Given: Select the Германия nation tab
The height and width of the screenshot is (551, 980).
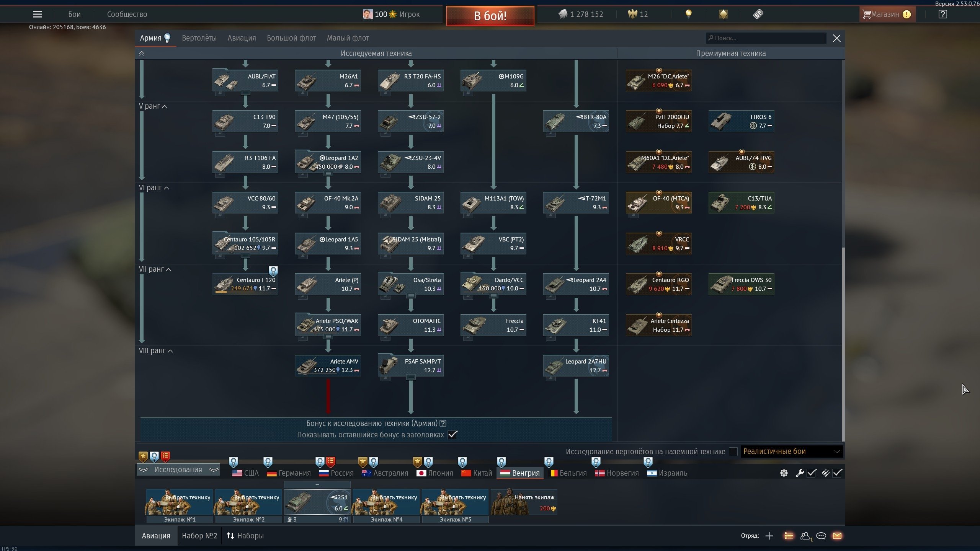Looking at the screenshot, I should click(289, 473).
